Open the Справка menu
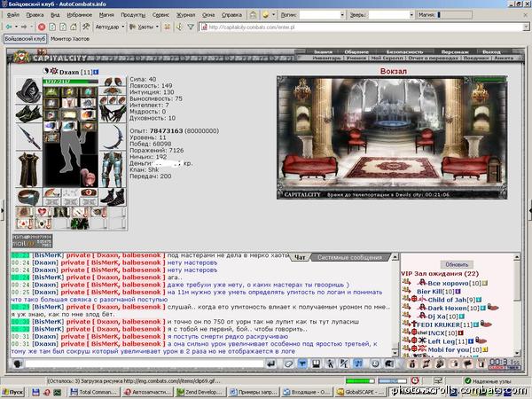 [231, 15]
